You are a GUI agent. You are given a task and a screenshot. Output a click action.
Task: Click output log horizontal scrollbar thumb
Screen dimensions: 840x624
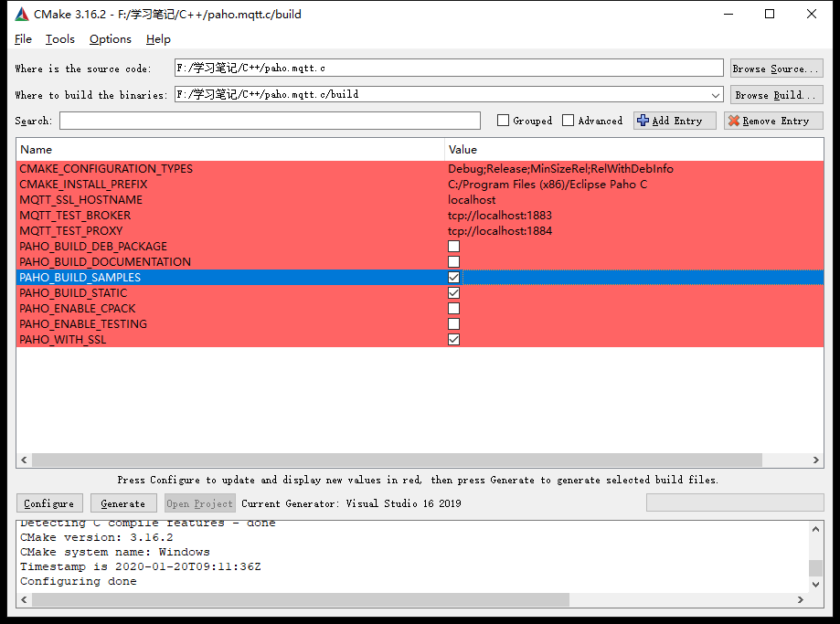301,600
